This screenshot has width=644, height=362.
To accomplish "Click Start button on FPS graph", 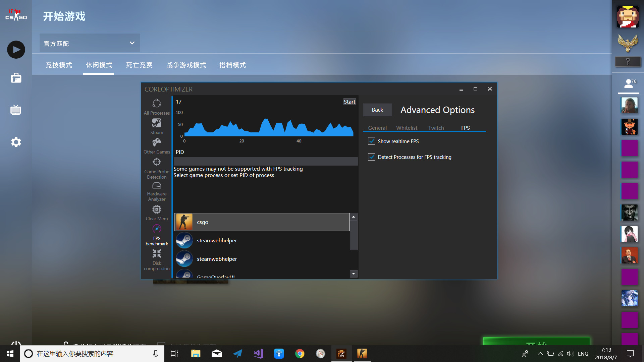I will point(350,102).
